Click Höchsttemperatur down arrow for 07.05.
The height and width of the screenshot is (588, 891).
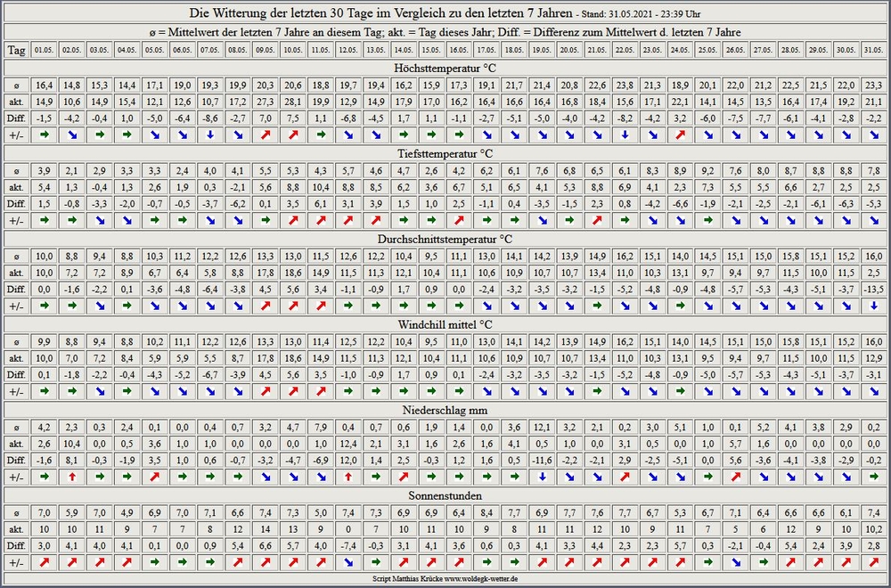[210, 135]
